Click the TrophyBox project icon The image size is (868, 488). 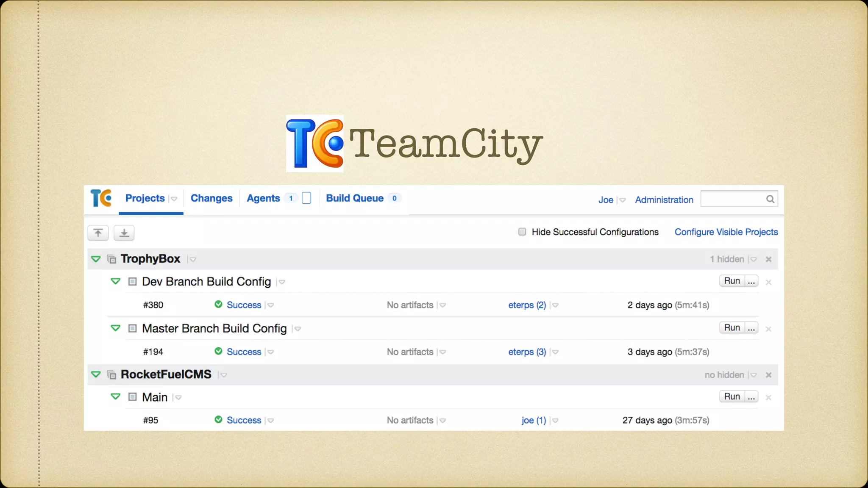[111, 259]
